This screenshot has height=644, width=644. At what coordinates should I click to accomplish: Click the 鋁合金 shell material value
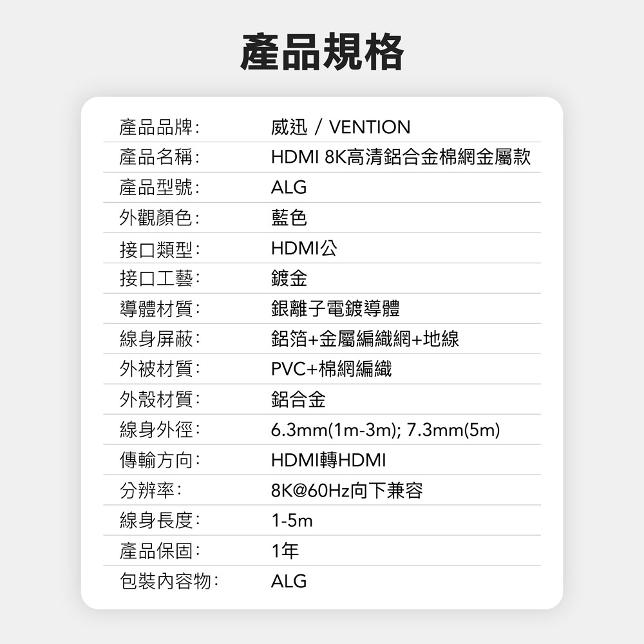298,399
